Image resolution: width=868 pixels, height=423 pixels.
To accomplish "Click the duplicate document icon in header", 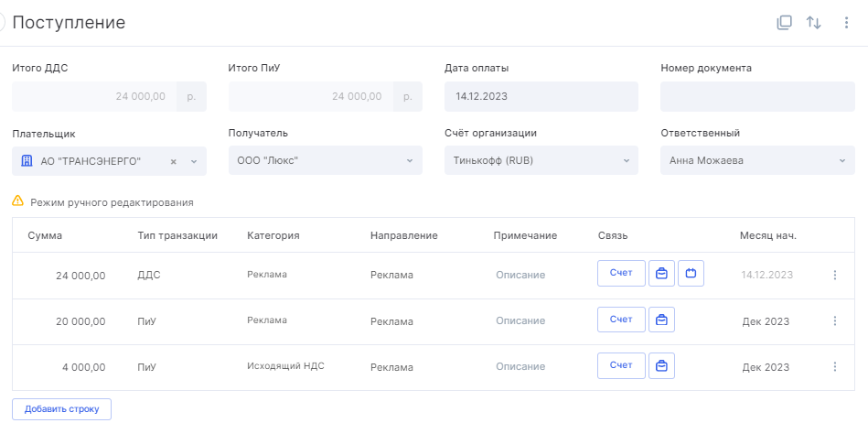I will pyautogui.click(x=784, y=23).
